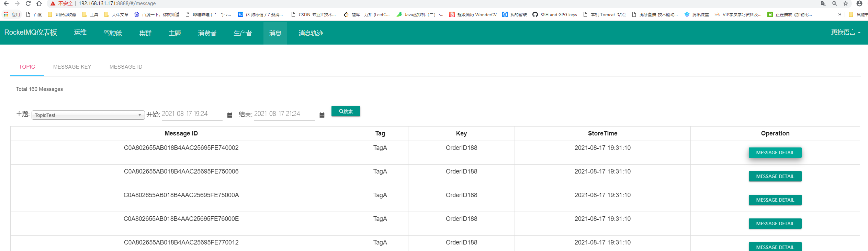The width and height of the screenshot is (868, 251).
Task: Open the 驾驶舱 menu
Action: (113, 33)
